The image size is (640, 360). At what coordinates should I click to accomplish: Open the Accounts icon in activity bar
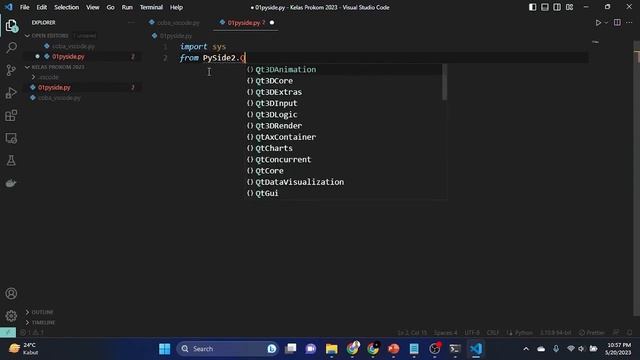click(11, 293)
